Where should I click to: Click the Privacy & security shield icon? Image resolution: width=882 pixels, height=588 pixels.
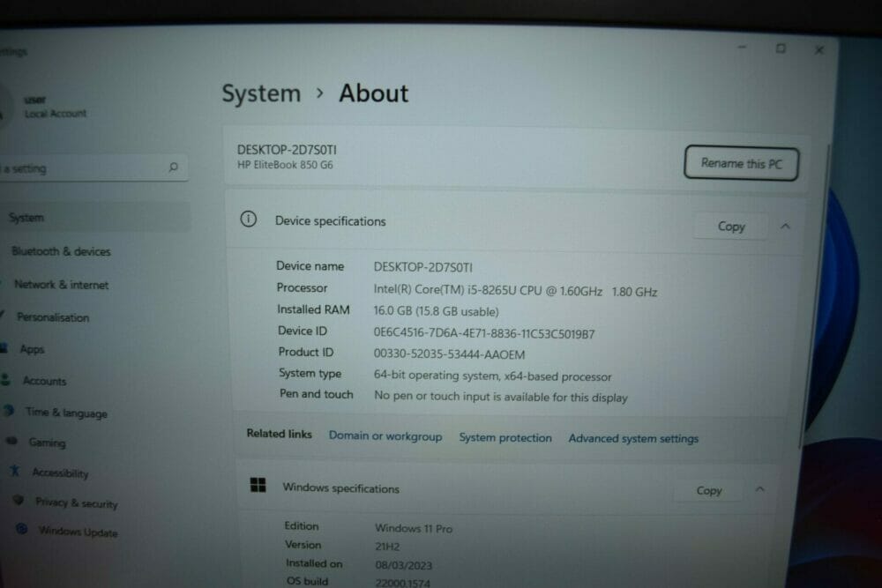19,500
